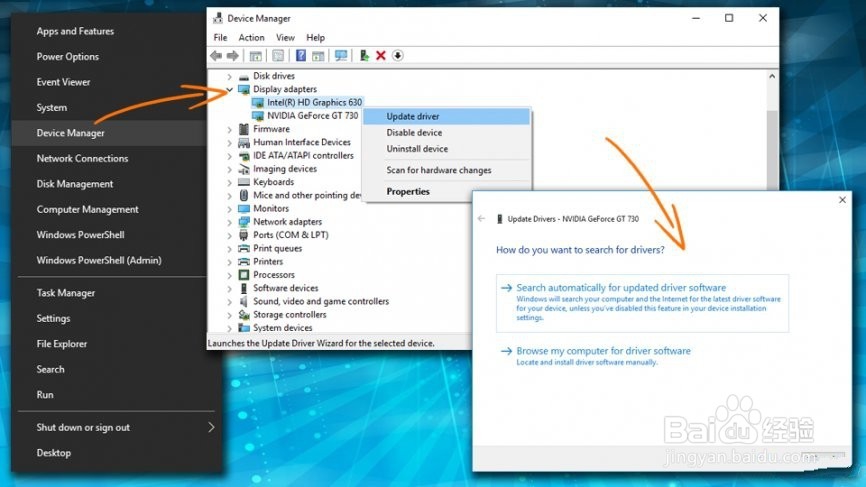Expand the Disk drives node
Viewport: 866px width, 487px height.
[x=229, y=76]
